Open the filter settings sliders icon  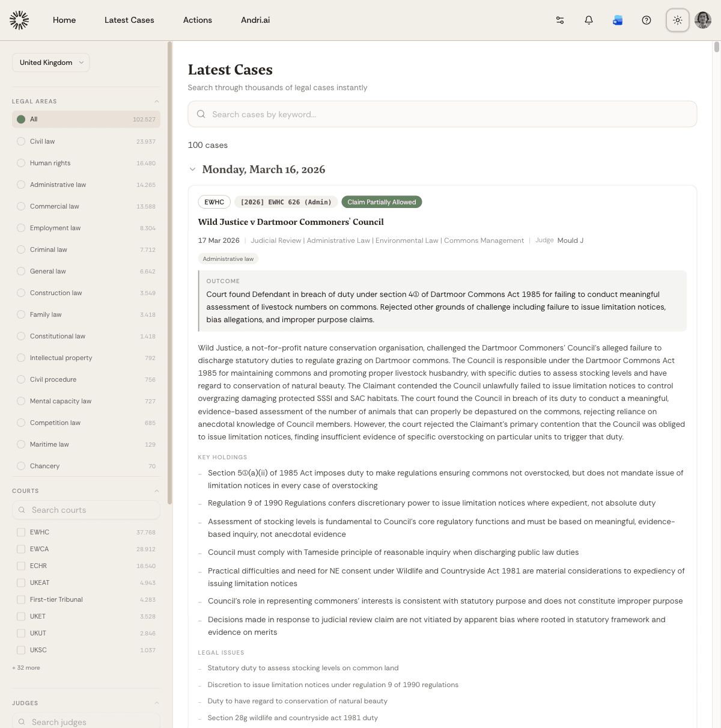pos(560,20)
